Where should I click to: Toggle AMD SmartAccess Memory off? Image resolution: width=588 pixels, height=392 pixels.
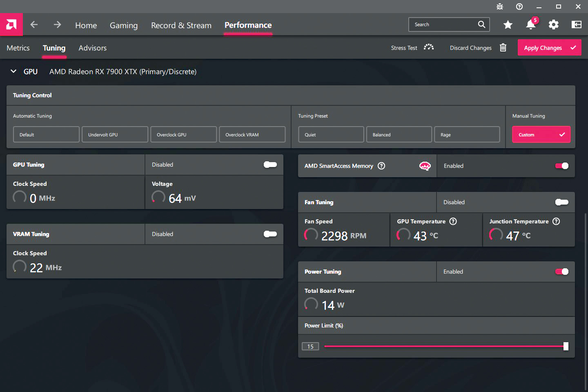tap(561, 166)
